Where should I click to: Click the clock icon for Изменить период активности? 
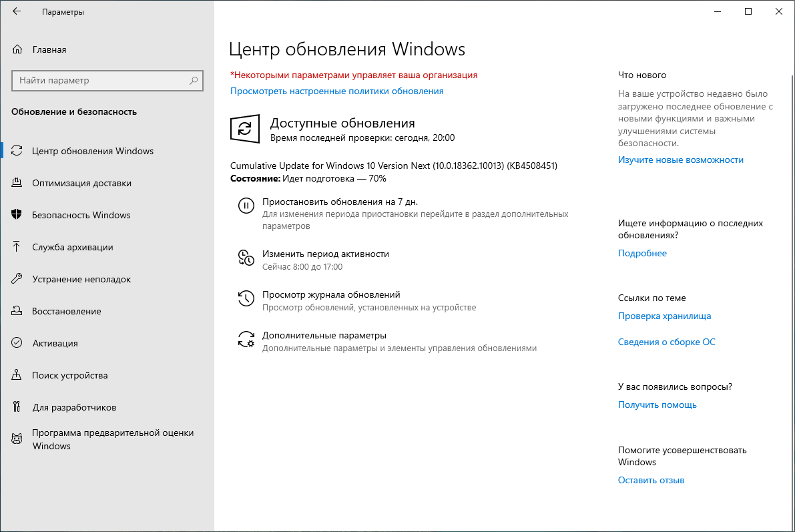[x=246, y=258]
